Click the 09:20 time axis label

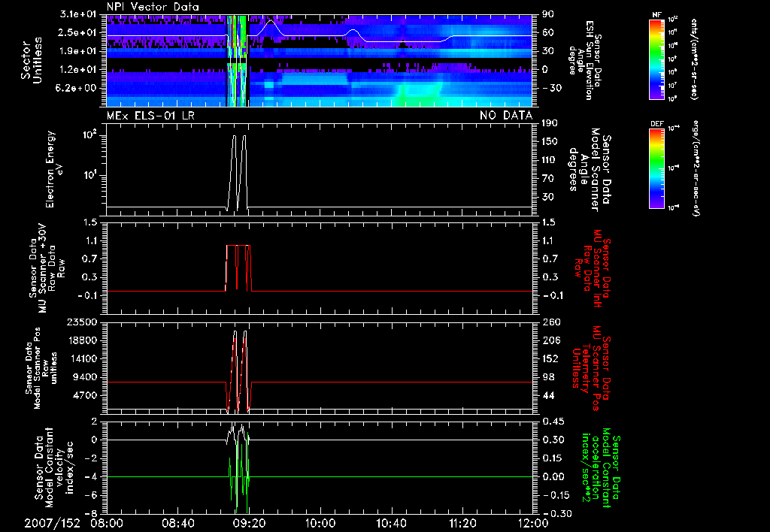249,523
